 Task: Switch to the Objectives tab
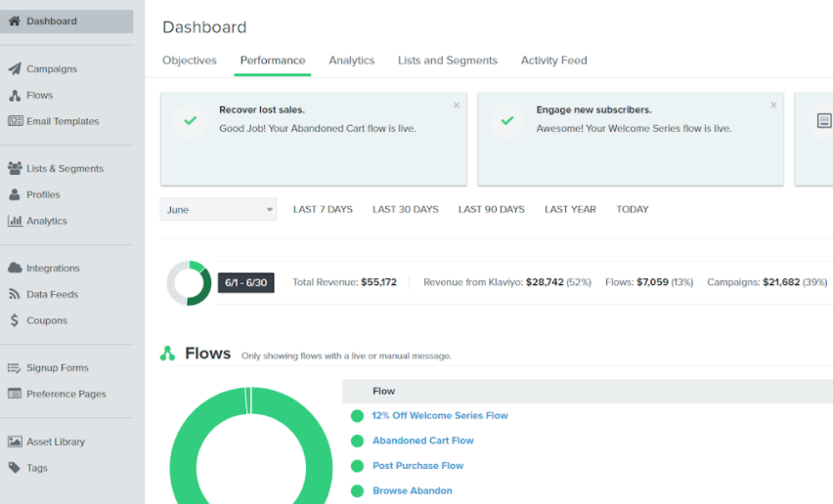coord(190,61)
